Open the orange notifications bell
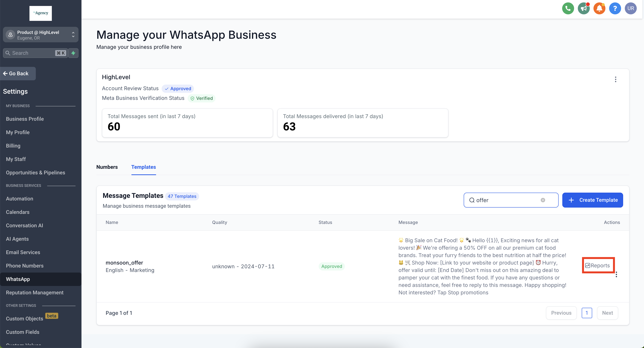This screenshot has width=644, height=348. [599, 9]
